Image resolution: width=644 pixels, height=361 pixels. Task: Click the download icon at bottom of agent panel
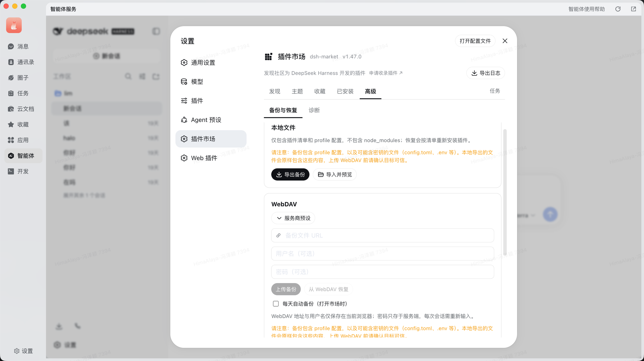click(x=59, y=327)
